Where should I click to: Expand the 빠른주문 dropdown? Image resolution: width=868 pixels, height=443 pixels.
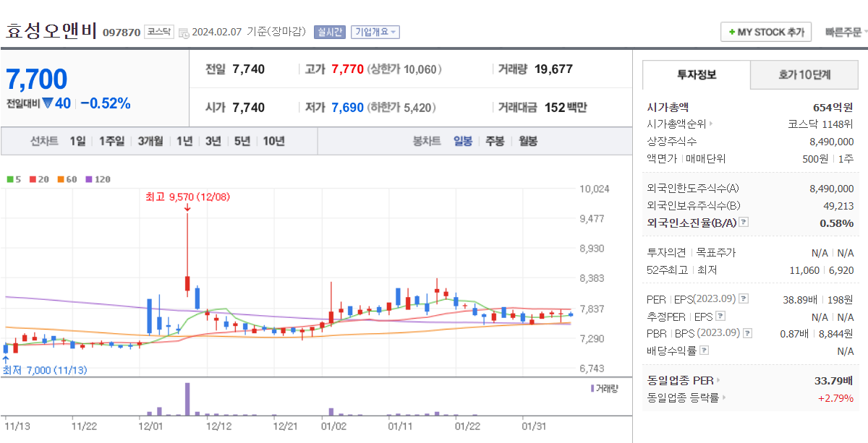846,32
